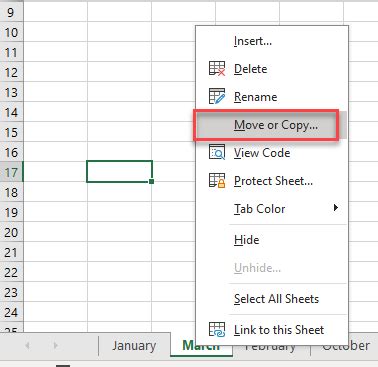Click the Rename pencil icon
The height and width of the screenshot is (367, 378).
coord(217,96)
